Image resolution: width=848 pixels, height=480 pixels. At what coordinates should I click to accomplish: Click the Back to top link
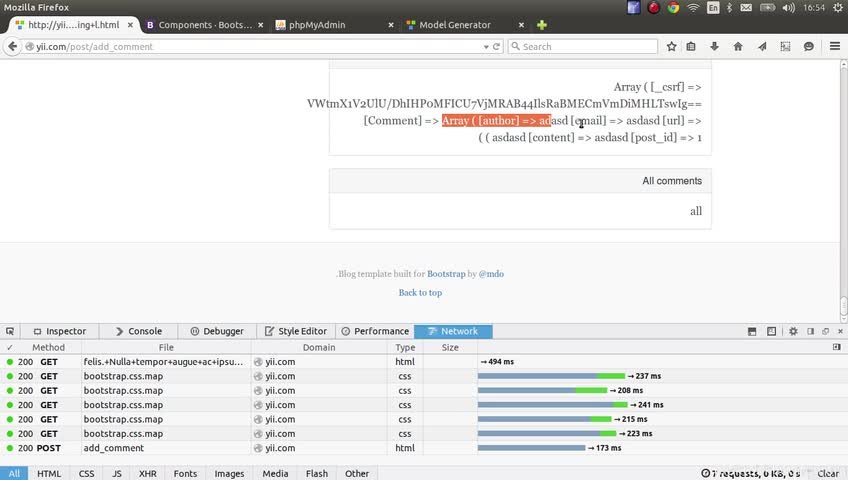(420, 292)
